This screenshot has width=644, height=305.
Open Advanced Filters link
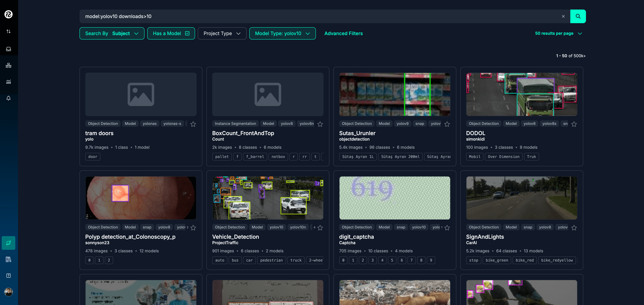coord(343,33)
